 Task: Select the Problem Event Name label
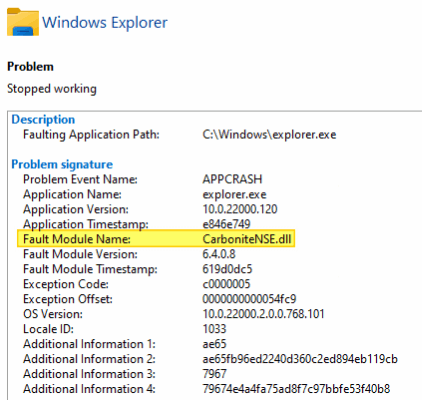click(80, 179)
